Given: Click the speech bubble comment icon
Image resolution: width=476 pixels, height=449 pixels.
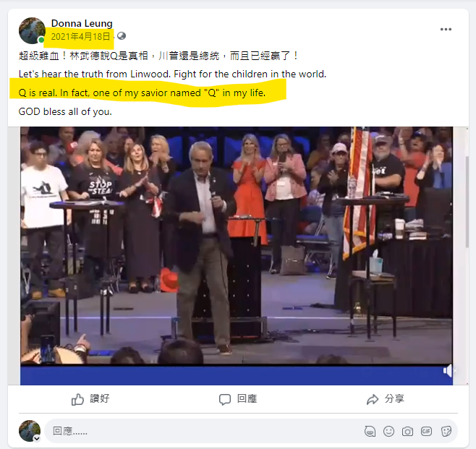Looking at the screenshot, I should [x=225, y=400].
